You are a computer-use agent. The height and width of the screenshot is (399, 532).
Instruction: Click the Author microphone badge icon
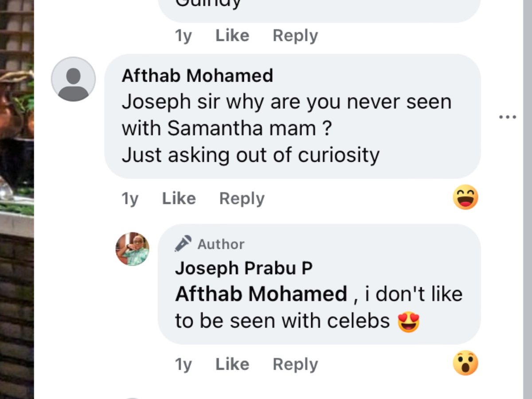tap(183, 244)
